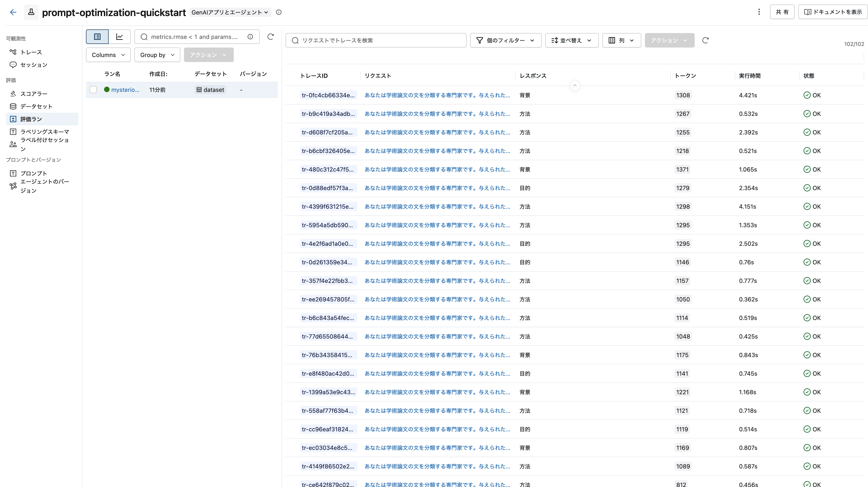Open the Columns dropdown
The width and height of the screenshot is (868, 487).
(108, 55)
